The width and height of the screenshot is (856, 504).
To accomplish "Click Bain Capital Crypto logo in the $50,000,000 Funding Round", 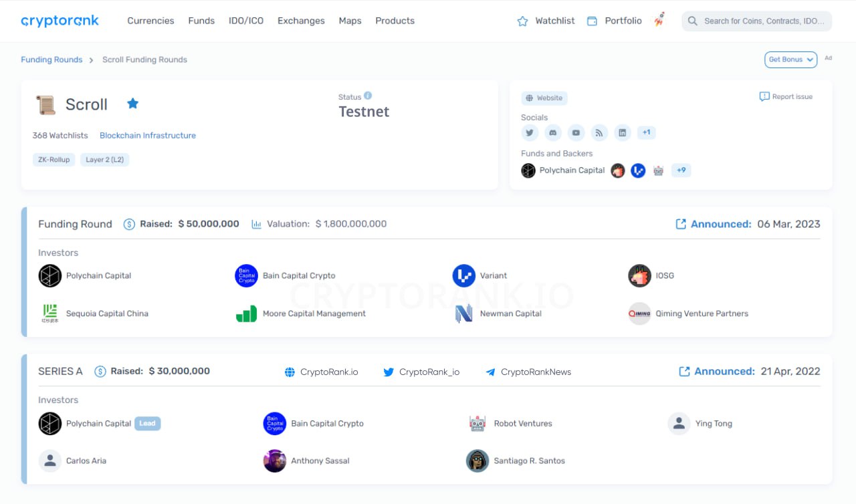I will [247, 275].
